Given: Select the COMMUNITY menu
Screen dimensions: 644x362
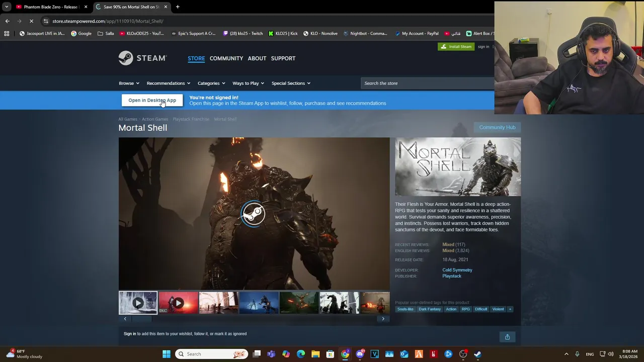Looking at the screenshot, I should tap(226, 58).
